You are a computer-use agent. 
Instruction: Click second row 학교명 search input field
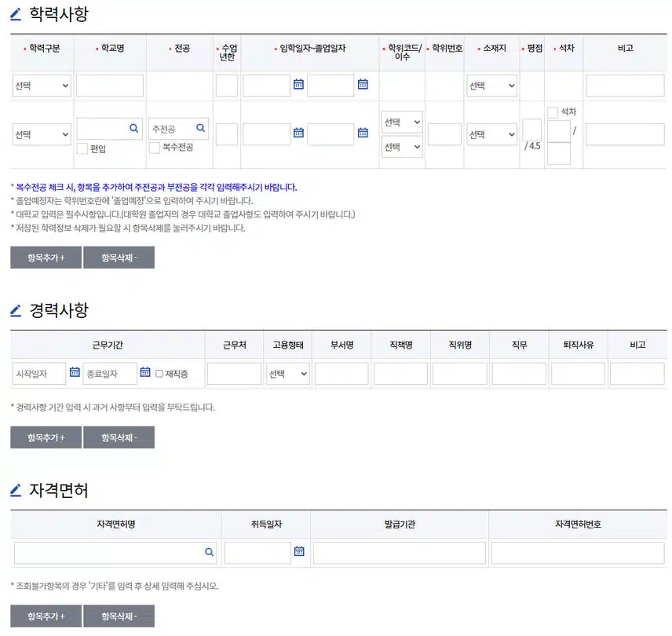coord(109,129)
